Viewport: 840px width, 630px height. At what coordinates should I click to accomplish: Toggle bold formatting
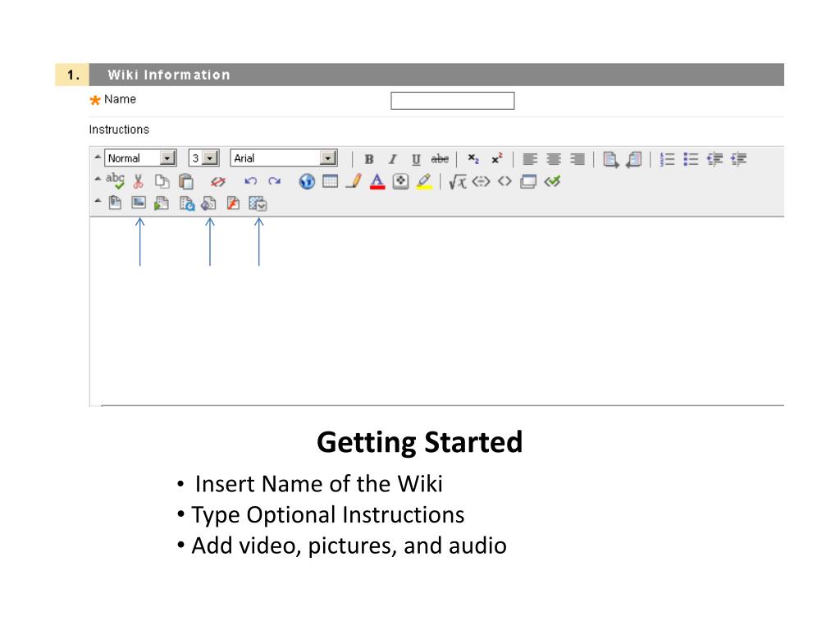click(369, 159)
